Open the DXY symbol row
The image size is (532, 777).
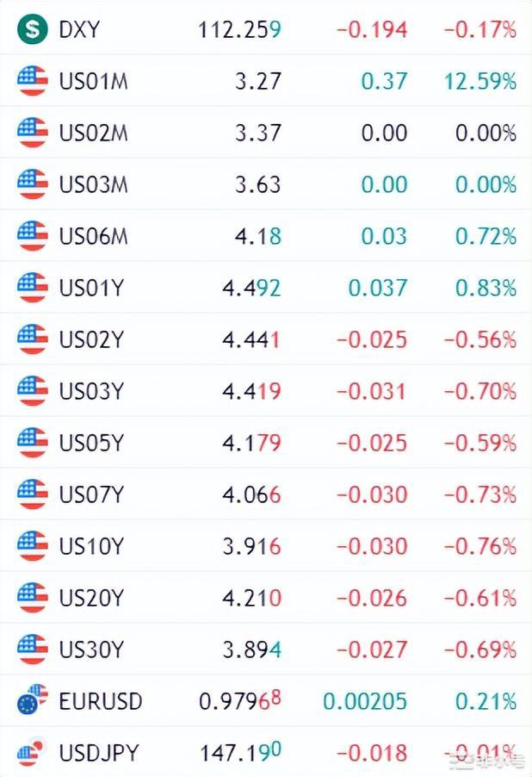79,30
